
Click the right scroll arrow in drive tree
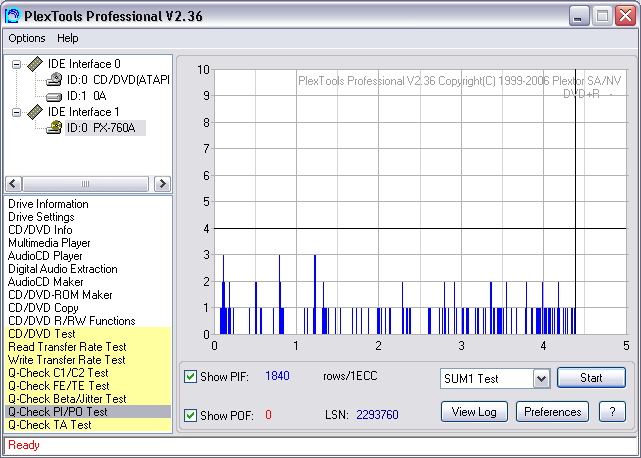[162, 184]
